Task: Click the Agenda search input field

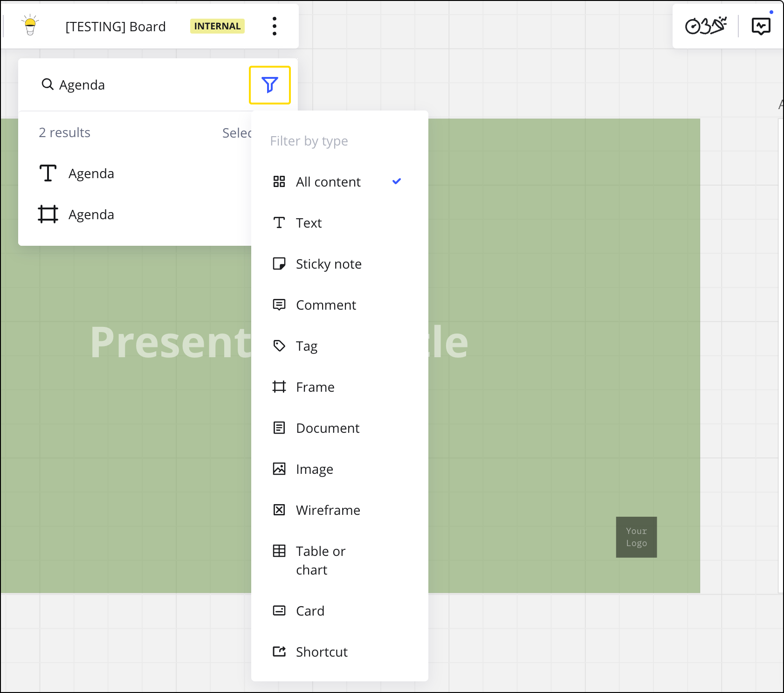Action: pos(140,84)
